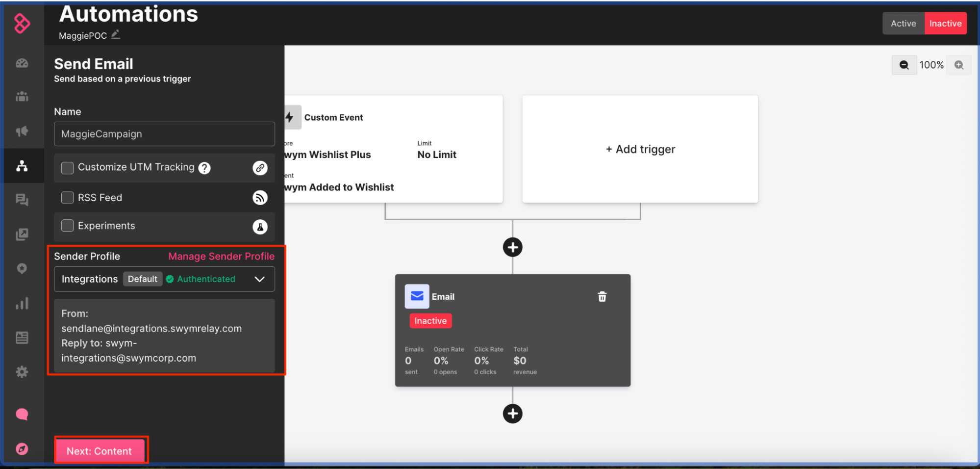Add a step below the Email node

point(513,414)
